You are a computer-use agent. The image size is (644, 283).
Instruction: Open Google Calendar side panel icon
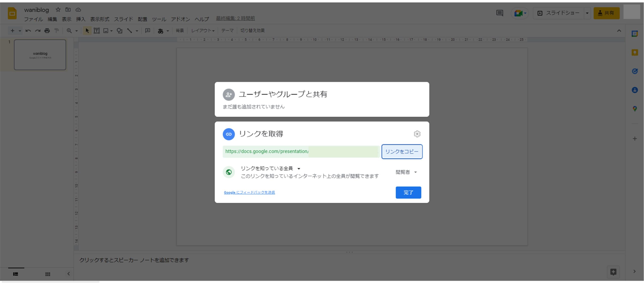(x=635, y=34)
